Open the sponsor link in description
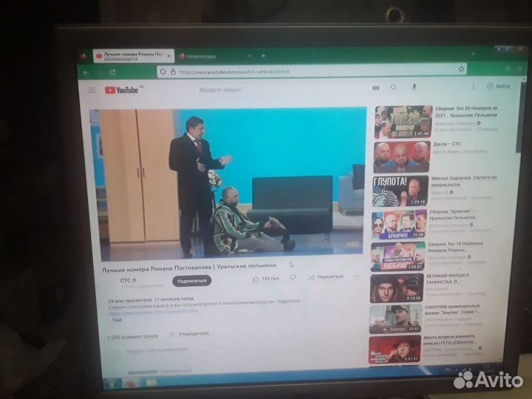Viewport: 532px width, 399px height. pyautogui.click(x=153, y=311)
